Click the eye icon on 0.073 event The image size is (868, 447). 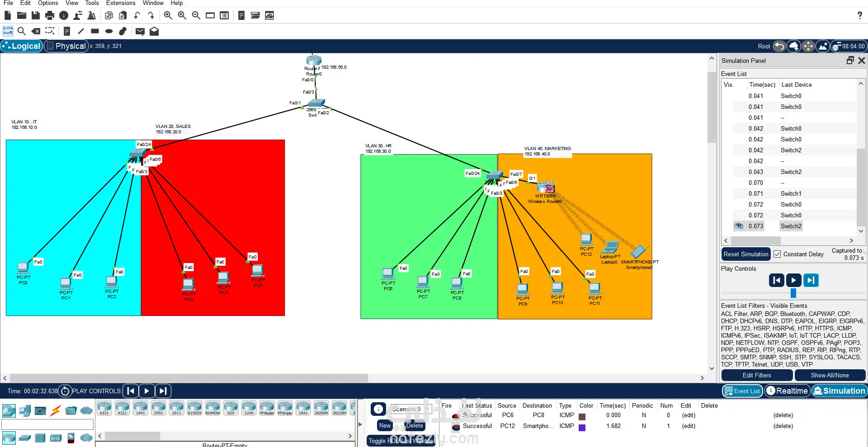pos(739,226)
